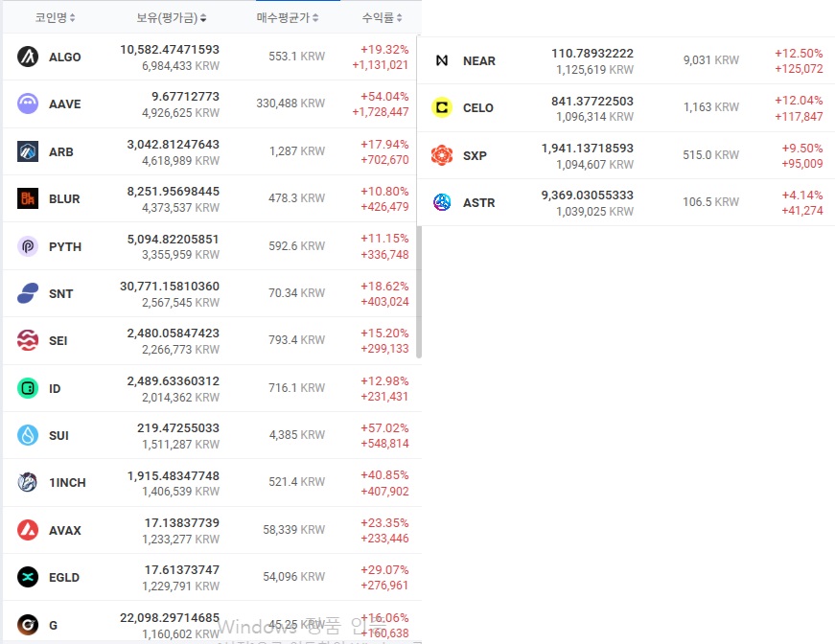Sort by 수익률 column header

pos(382,17)
